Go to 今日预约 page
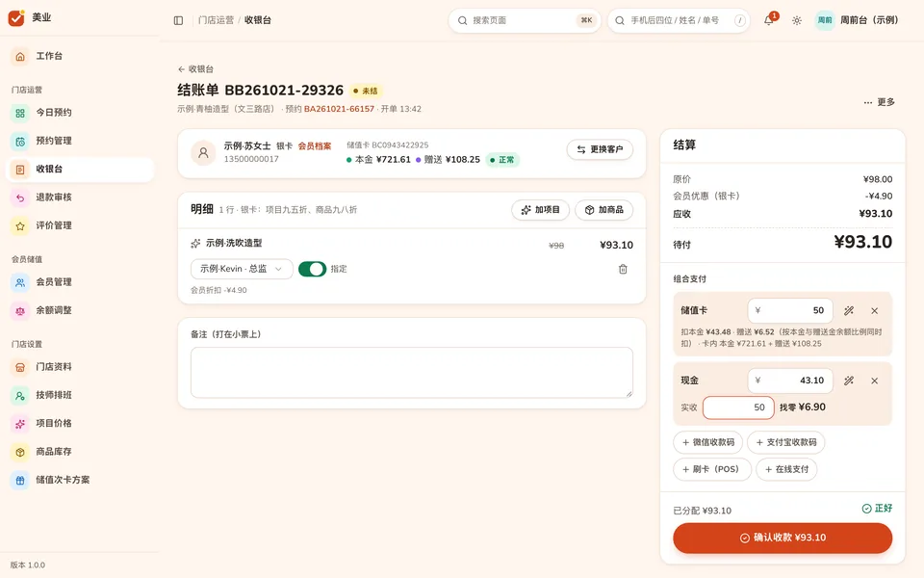The image size is (924, 578). coord(80,112)
